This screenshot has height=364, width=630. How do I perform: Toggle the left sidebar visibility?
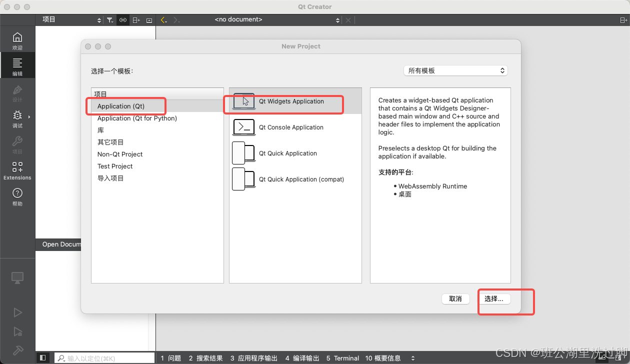[43, 358]
